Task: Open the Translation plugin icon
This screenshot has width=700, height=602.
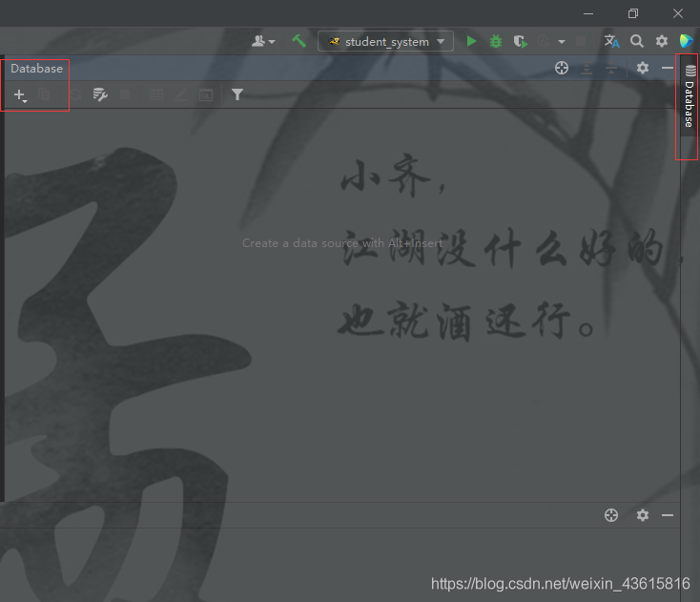Action: tap(611, 41)
